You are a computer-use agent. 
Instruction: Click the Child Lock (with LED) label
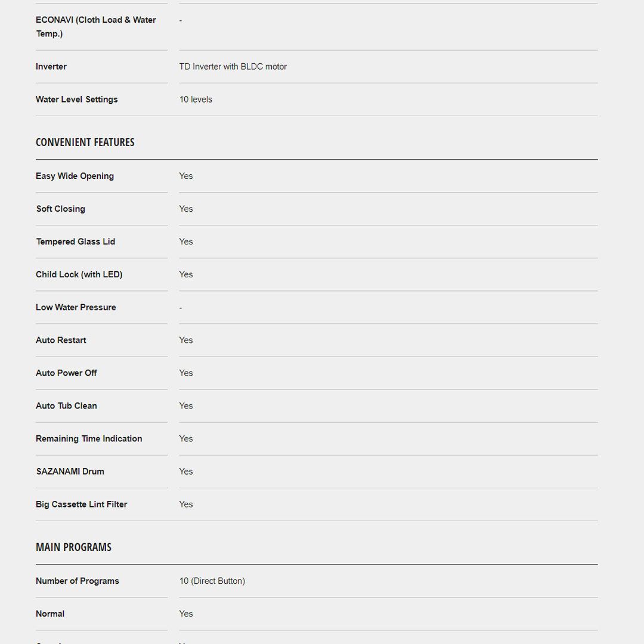click(x=79, y=274)
